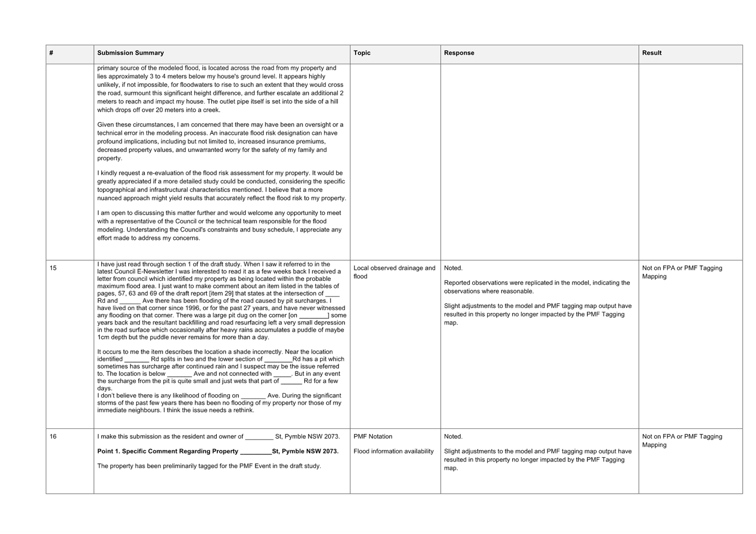Click 'Reported observations were replicated' response paragraph
The image size is (756, 534).
coord(537,287)
